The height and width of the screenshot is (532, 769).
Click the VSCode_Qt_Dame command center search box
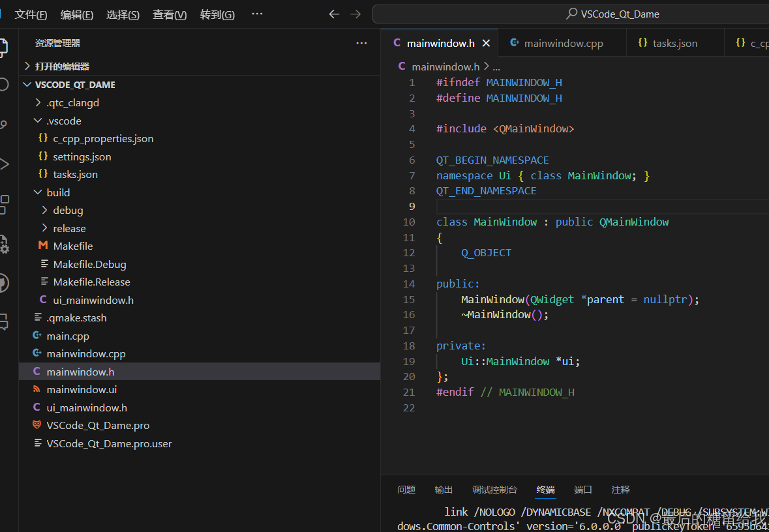coord(571,14)
